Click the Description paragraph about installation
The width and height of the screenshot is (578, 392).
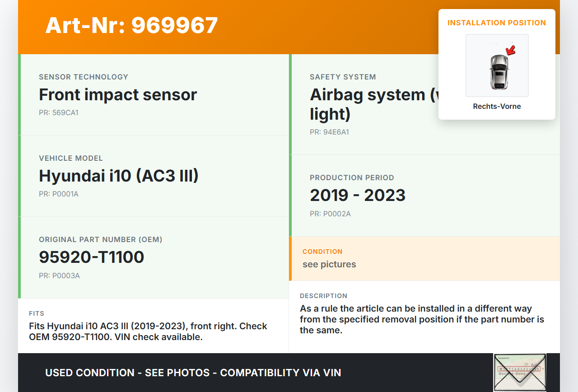pos(422,319)
